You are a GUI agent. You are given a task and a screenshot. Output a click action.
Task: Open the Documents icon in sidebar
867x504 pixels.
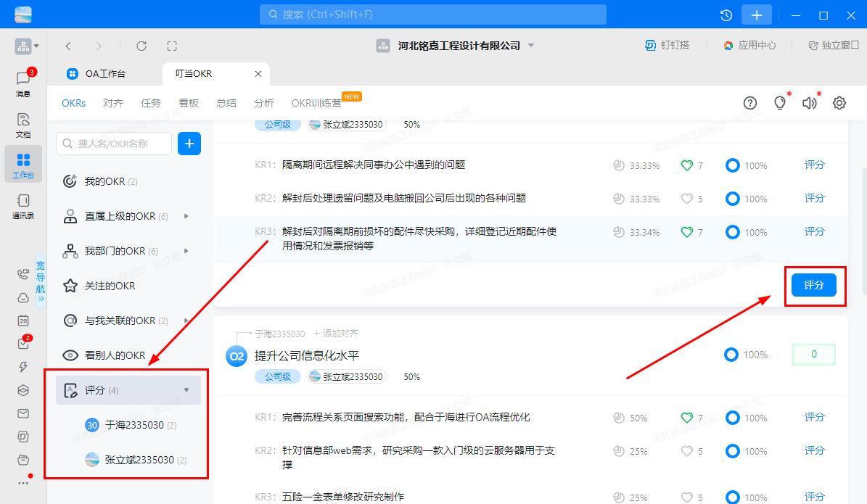coord(23,120)
